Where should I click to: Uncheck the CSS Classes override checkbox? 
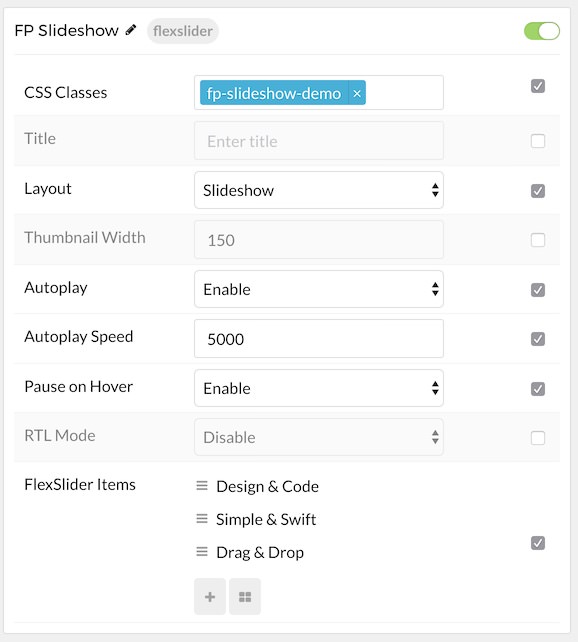pos(537,86)
